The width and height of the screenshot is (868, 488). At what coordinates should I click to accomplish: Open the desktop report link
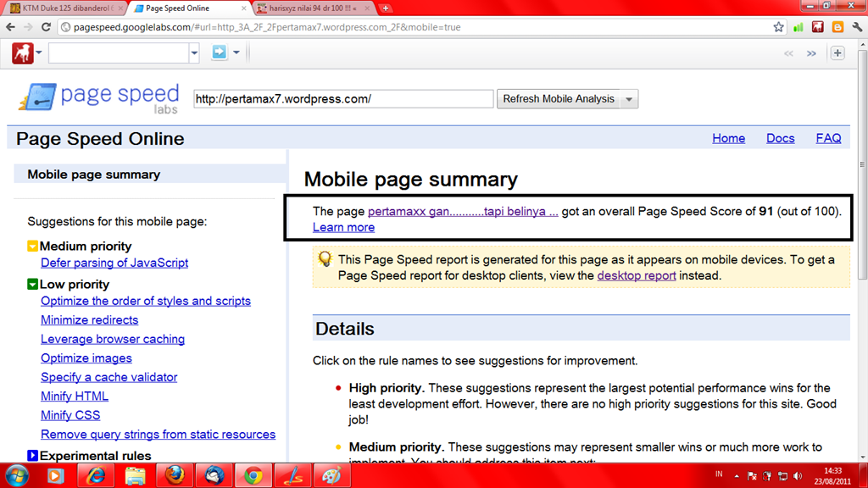637,275
